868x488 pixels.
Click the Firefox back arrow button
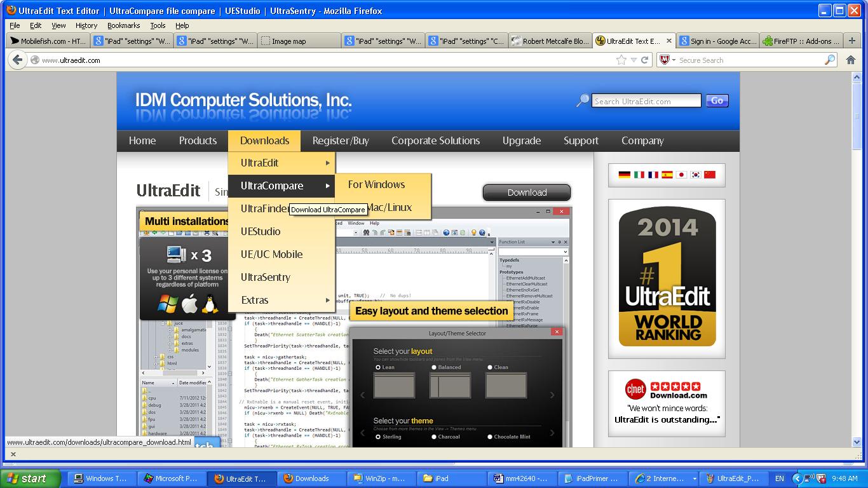click(x=18, y=60)
